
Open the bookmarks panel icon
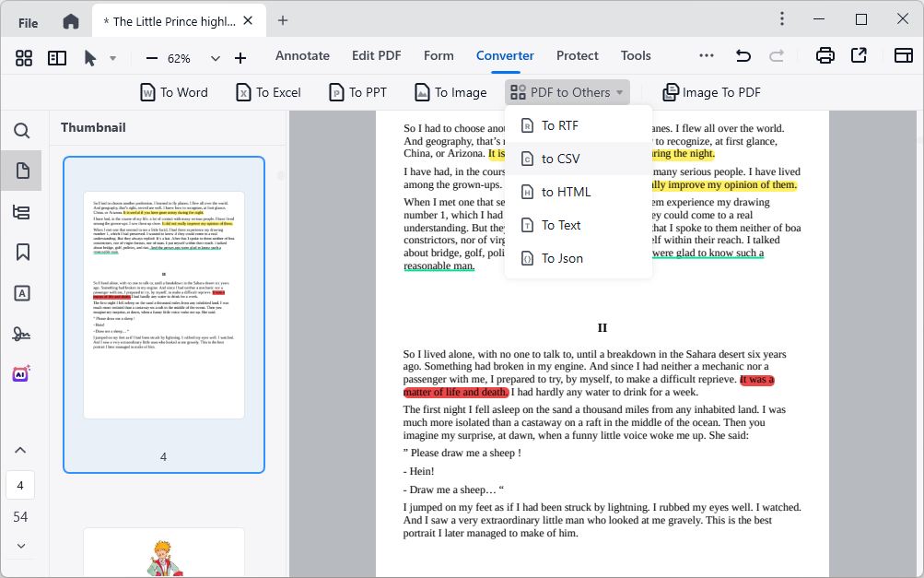(x=22, y=252)
